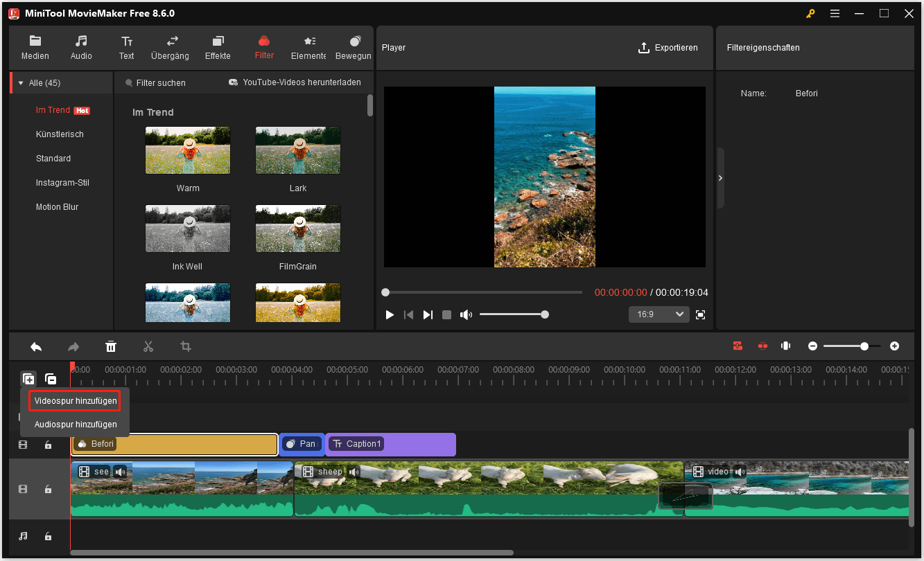Open the Medien panel
924x561 pixels.
(35, 47)
